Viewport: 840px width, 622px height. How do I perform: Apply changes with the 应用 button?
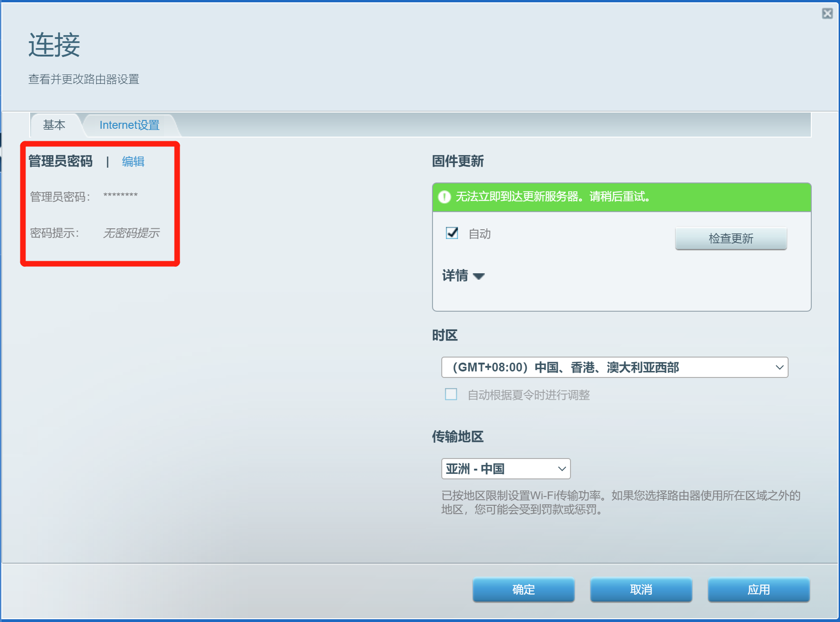point(759,590)
